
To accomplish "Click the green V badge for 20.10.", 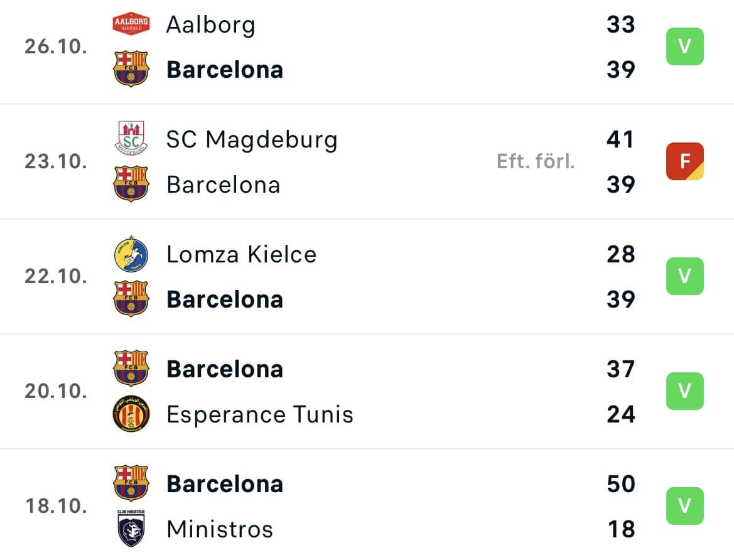I will pyautogui.click(x=685, y=391).
